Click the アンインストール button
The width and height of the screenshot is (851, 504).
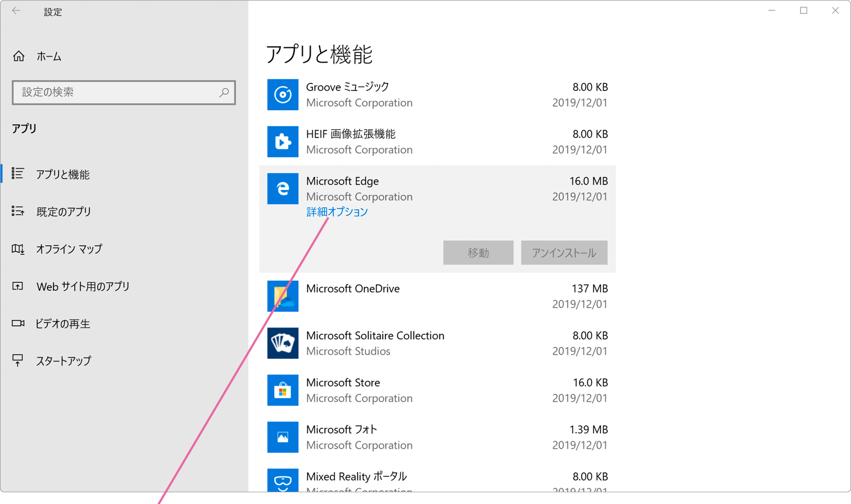click(x=564, y=253)
